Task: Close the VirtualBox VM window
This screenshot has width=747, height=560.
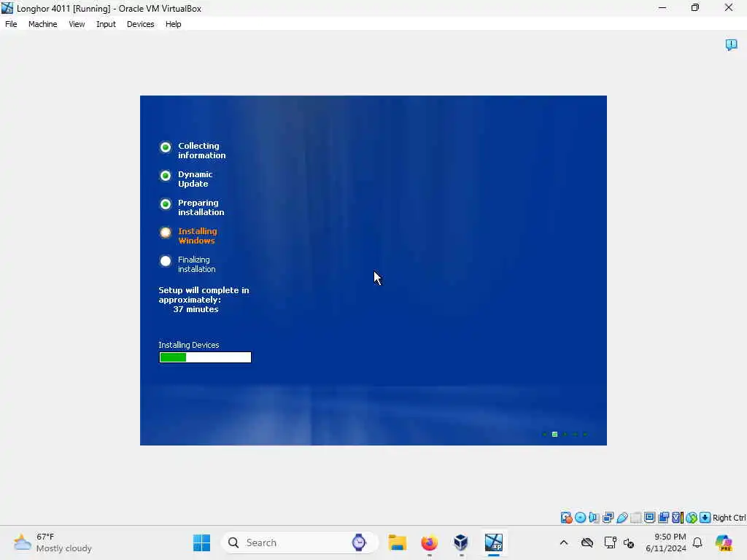Action: 729,8
